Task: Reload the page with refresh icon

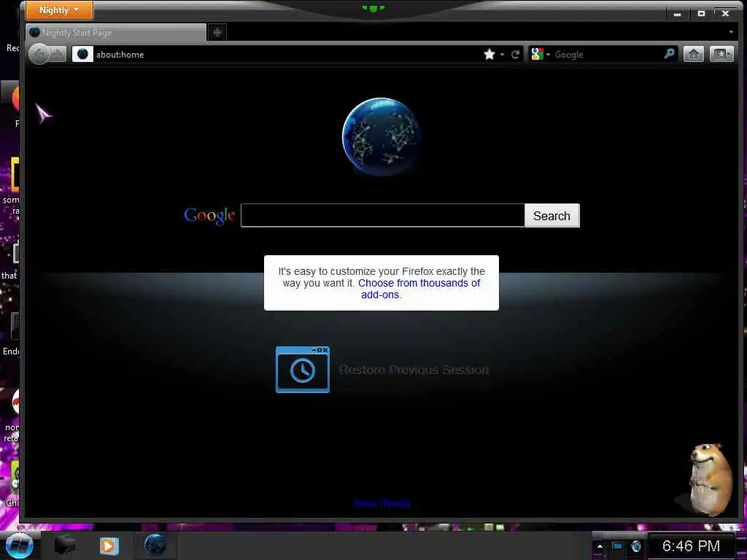Action: pyautogui.click(x=516, y=54)
